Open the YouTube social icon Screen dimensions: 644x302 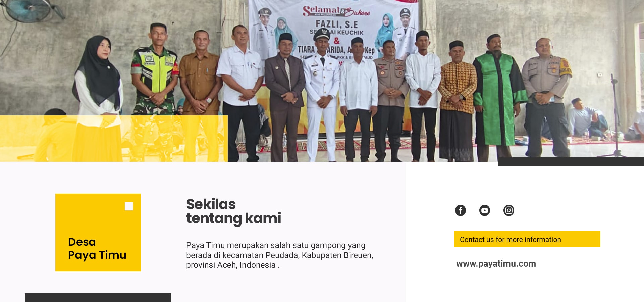[x=484, y=210]
